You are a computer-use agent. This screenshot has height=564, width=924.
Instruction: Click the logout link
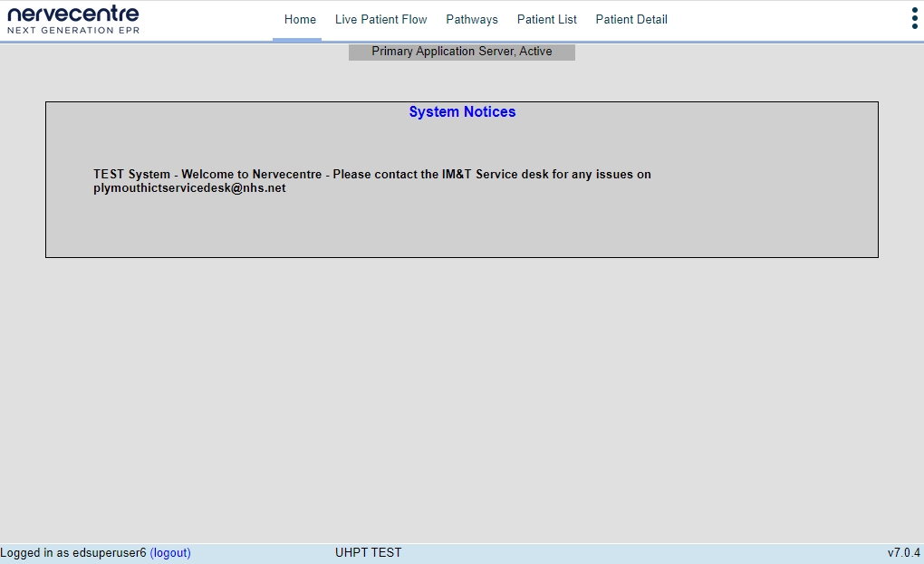click(x=170, y=553)
